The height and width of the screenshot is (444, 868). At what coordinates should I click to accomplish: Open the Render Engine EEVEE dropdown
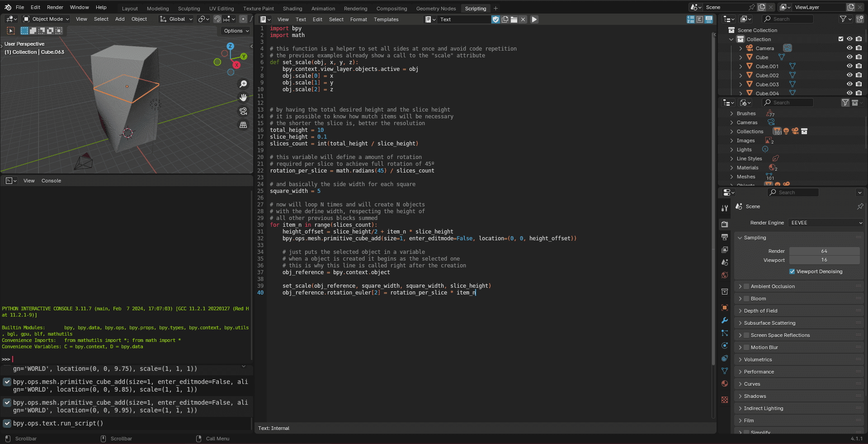pos(826,223)
